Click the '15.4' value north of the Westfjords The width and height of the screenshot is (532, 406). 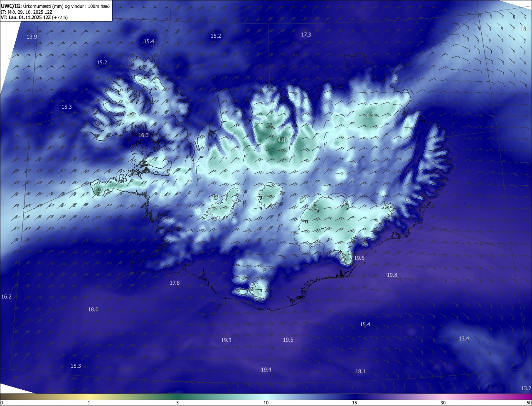(149, 42)
